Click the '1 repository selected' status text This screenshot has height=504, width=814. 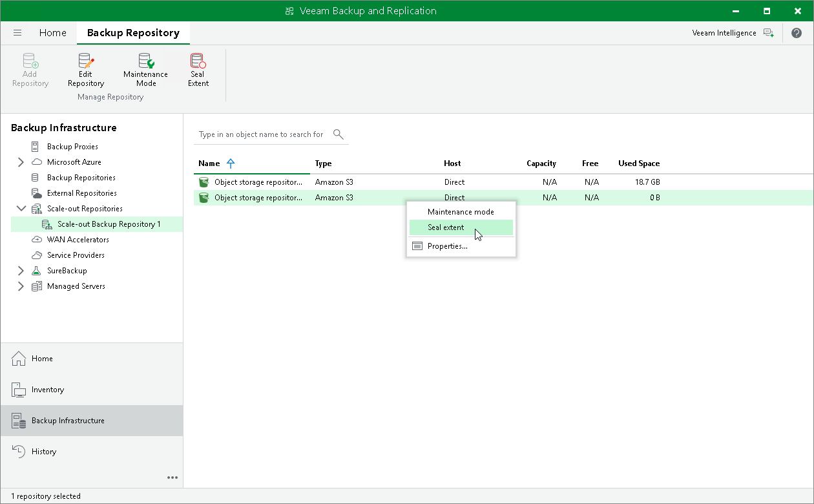click(x=46, y=496)
